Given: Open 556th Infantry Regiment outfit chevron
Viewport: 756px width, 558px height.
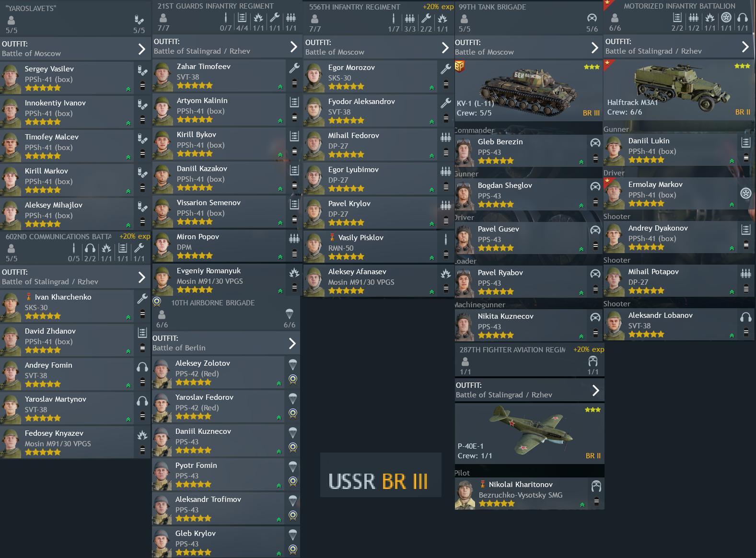Looking at the screenshot, I should [445, 47].
